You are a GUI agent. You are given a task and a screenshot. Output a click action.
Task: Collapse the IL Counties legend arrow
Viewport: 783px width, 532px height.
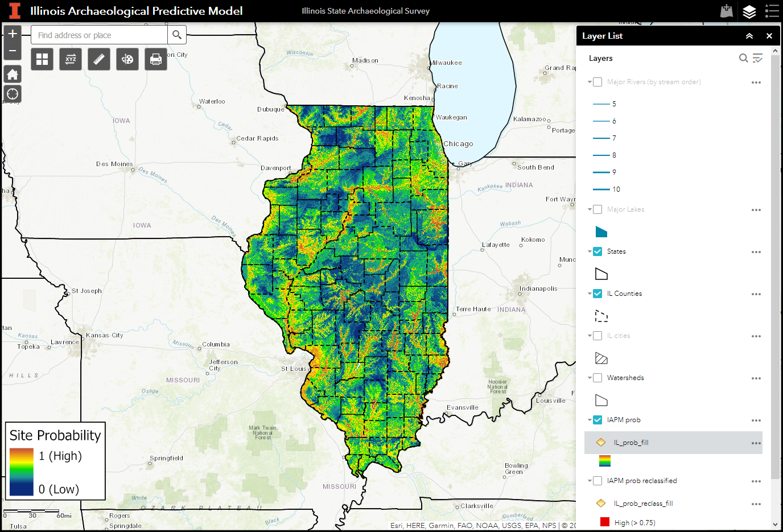tap(590, 294)
